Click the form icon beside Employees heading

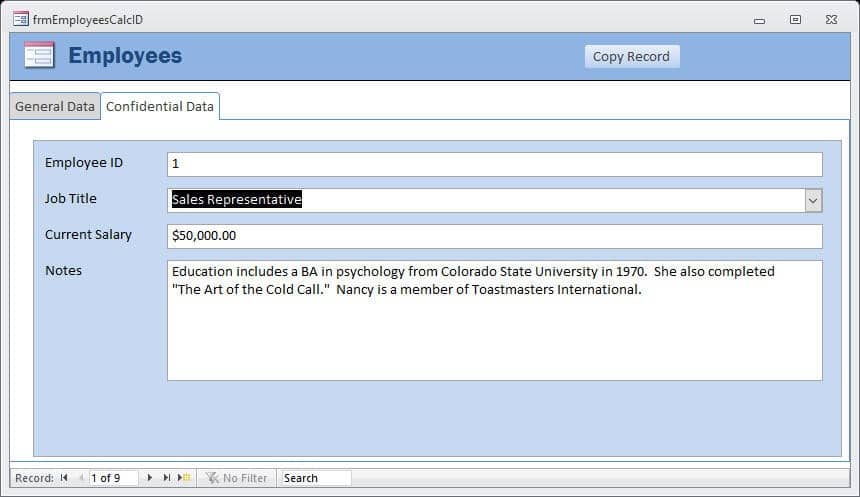coord(39,55)
